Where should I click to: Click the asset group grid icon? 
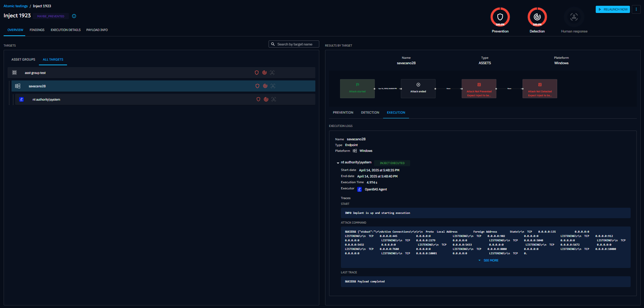click(14, 73)
